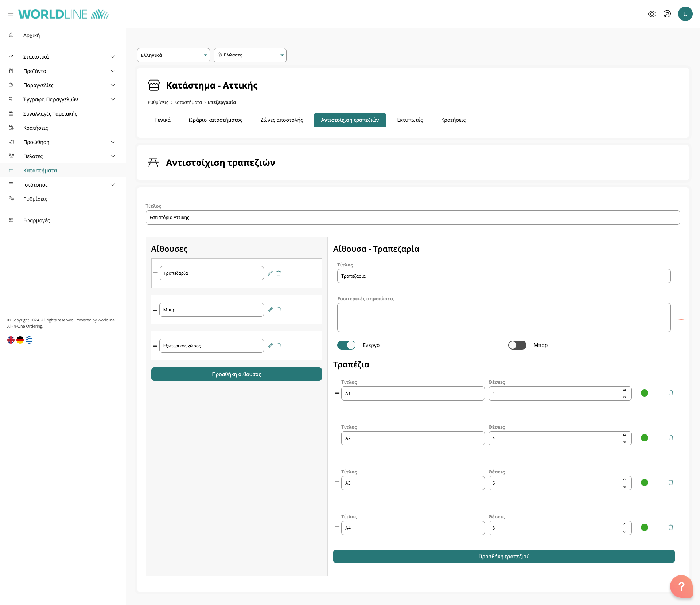Toggle green status dot for table A1

tap(645, 393)
